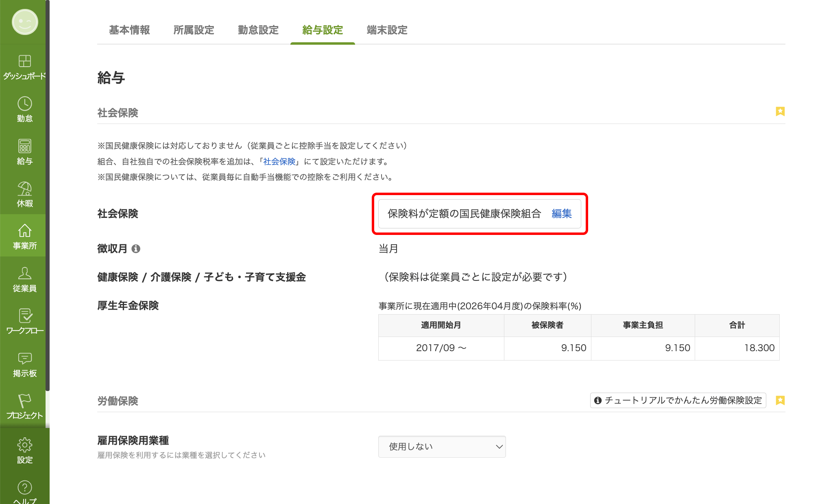
Task: Toggle the bookmark star for 社会保険 section
Action: point(780,111)
